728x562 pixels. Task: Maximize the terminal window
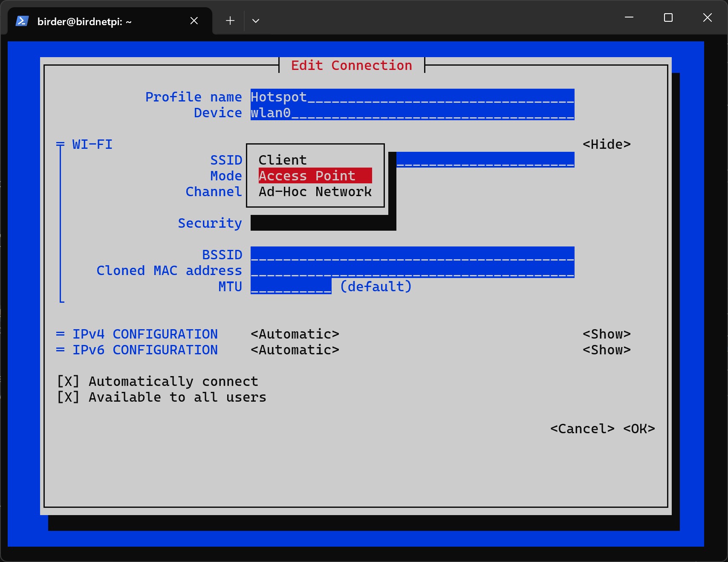(x=668, y=17)
